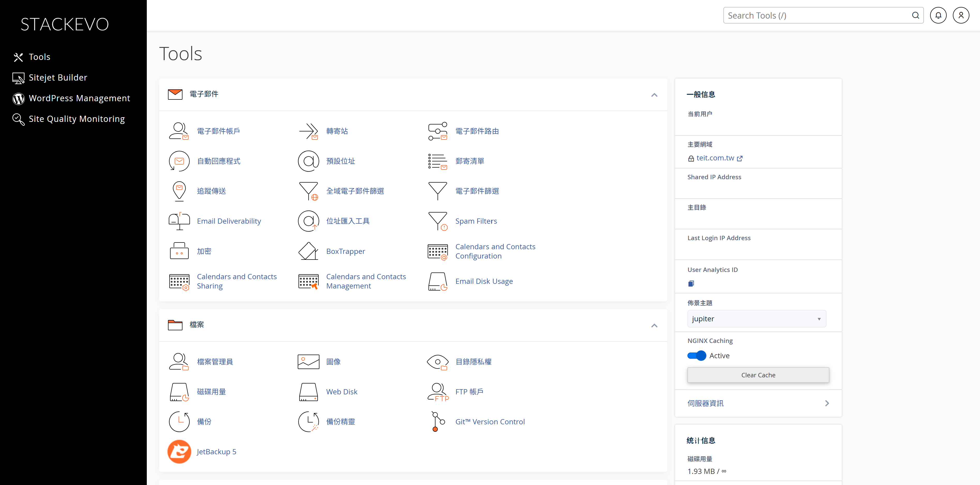Open the jupiter theme dropdown
The image size is (980, 485).
756,319
